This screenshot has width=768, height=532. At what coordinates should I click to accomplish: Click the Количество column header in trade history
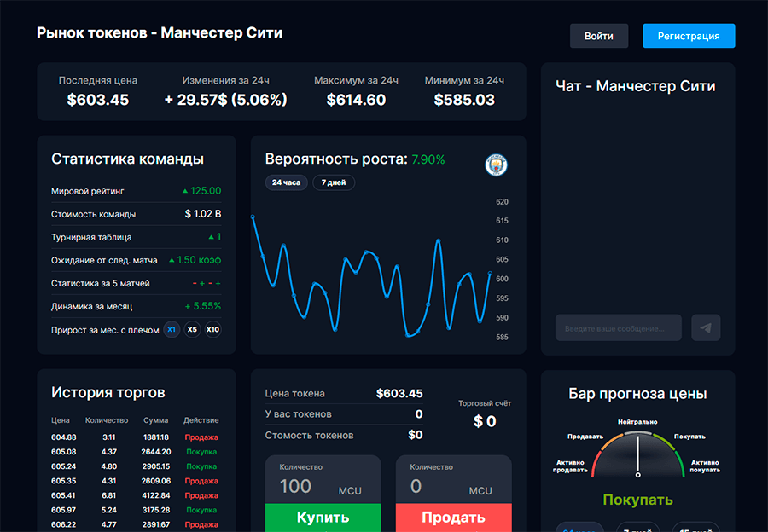pos(107,420)
